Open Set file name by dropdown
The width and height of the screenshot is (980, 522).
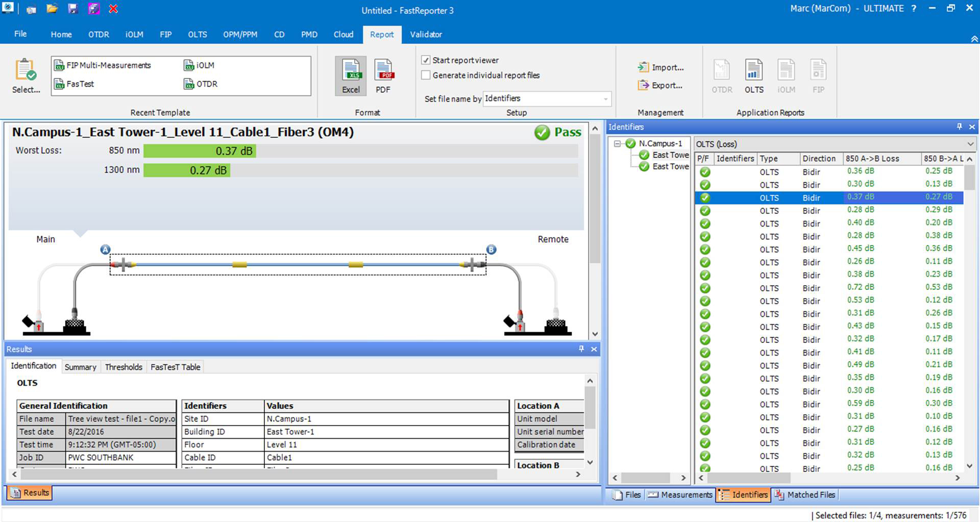pos(605,99)
